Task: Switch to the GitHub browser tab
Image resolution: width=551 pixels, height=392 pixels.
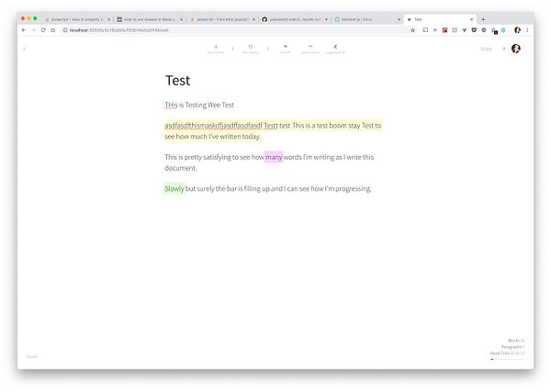Action: [293, 19]
